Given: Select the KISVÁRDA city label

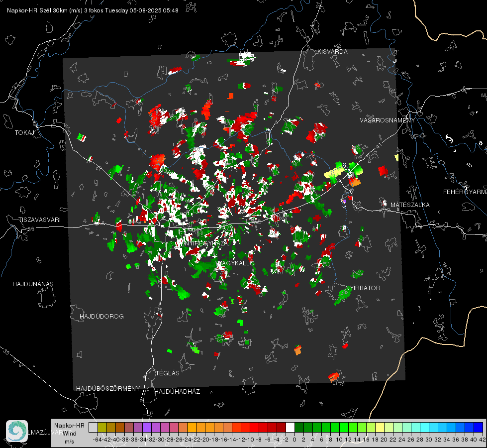Looking at the screenshot, I should point(332,52).
